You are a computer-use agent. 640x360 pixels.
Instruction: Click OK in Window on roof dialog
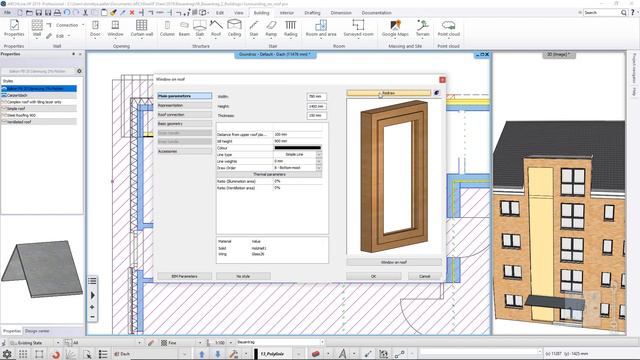pos(373,276)
